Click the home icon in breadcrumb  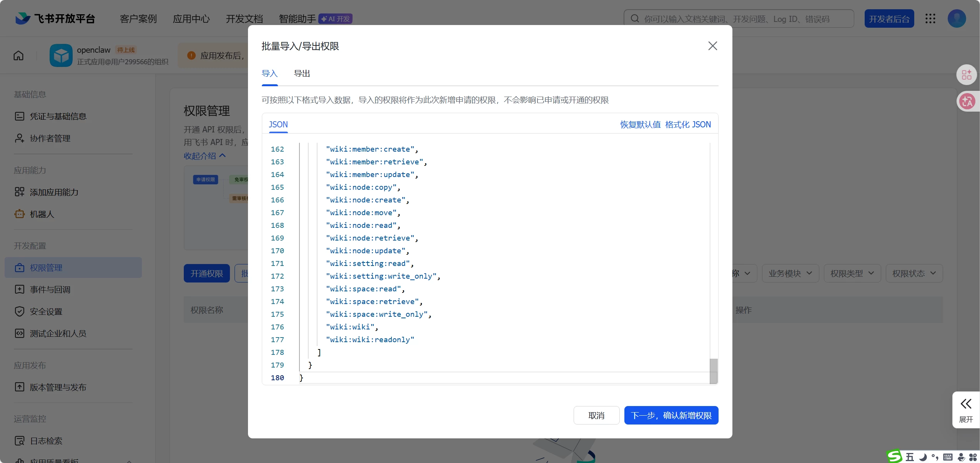tap(18, 55)
